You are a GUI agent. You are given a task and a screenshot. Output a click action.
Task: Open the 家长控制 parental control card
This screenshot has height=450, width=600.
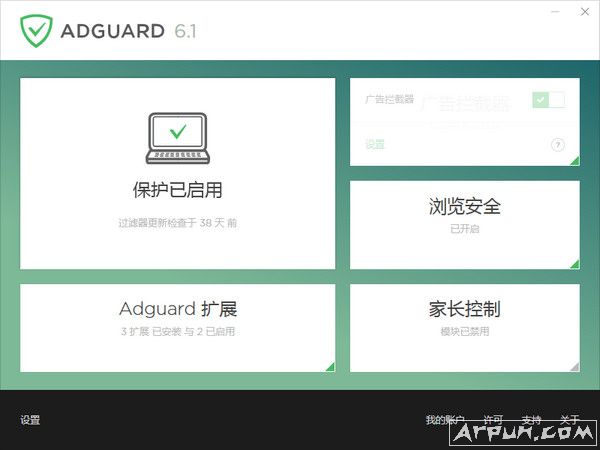click(x=465, y=328)
